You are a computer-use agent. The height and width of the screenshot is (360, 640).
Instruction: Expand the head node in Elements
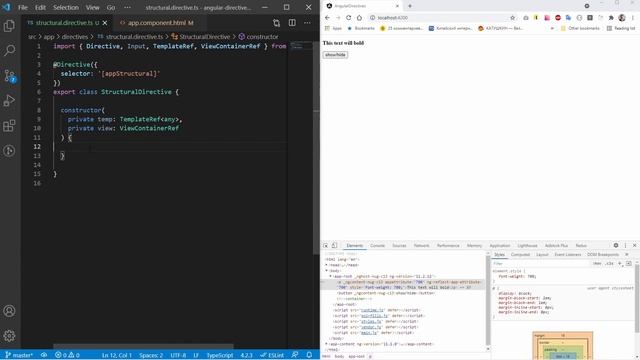[327, 265]
